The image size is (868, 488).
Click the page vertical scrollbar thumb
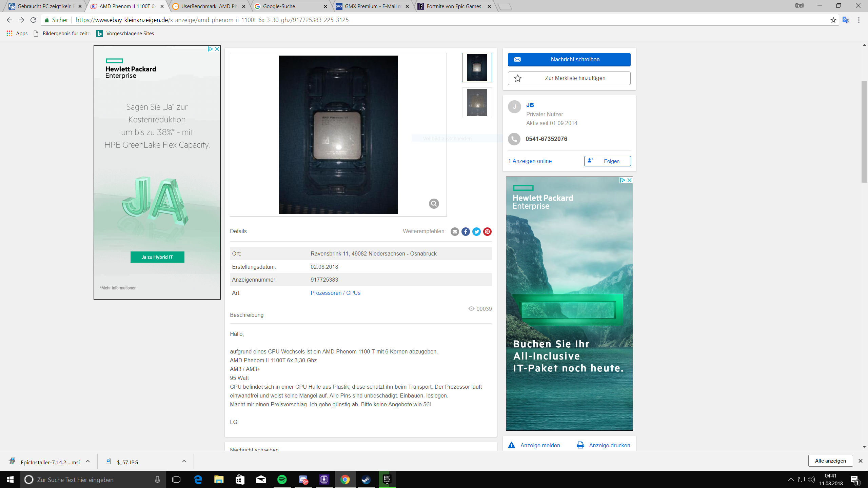pos(864,132)
